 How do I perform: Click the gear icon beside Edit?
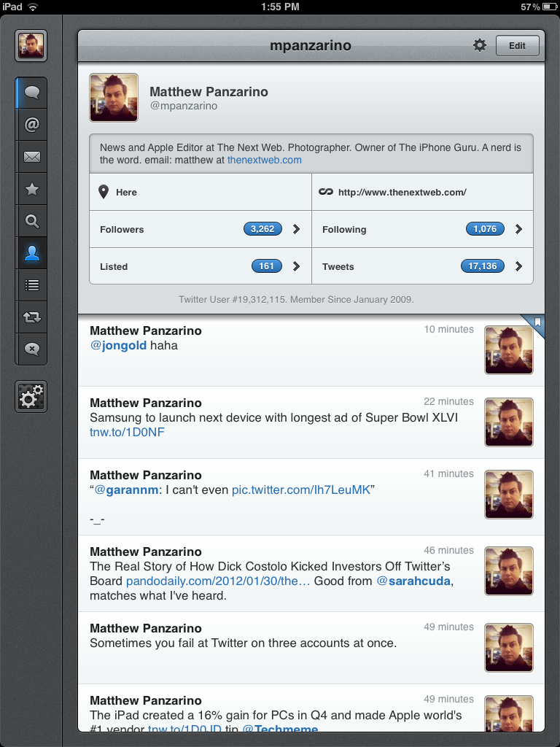pyautogui.click(x=480, y=45)
